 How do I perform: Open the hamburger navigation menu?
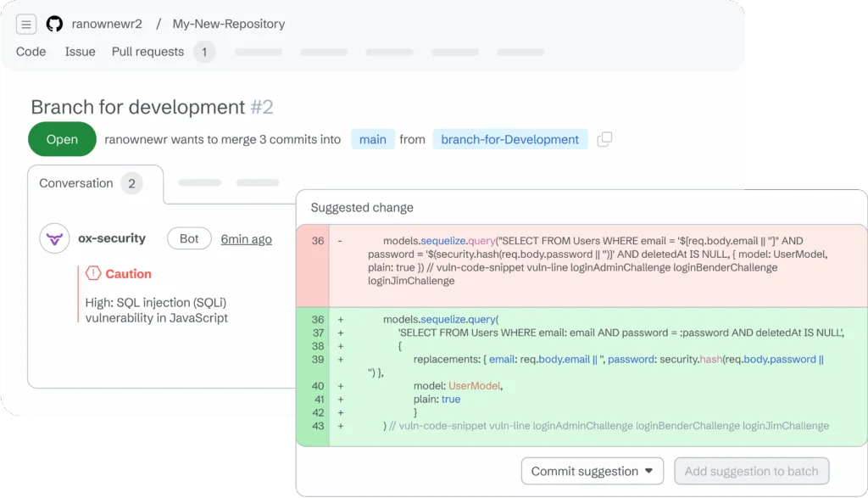[26, 25]
